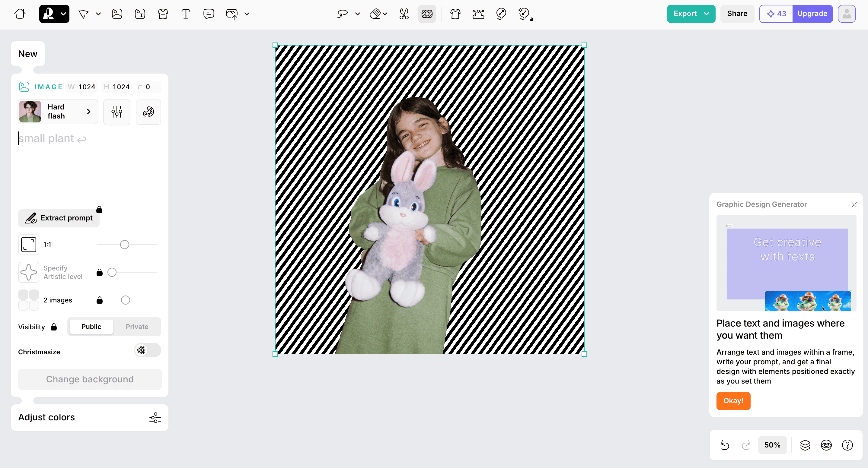
Task: Click the Upgrade button
Action: tap(812, 14)
